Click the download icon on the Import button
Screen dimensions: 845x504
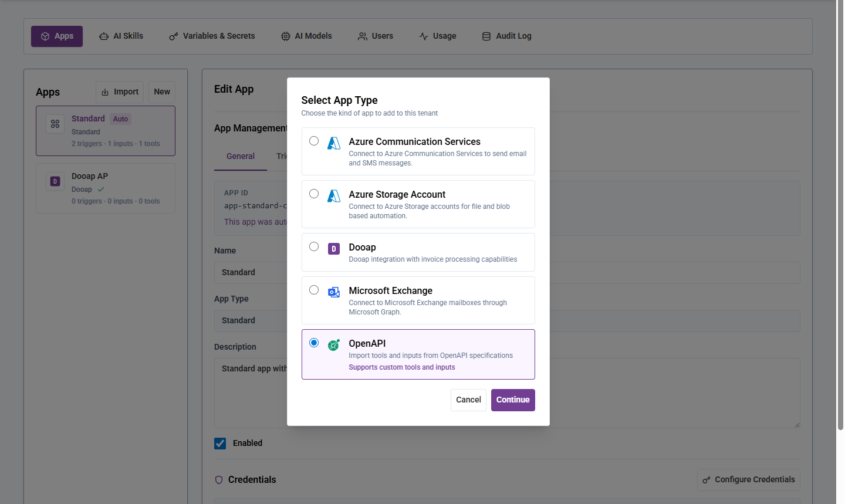coord(105,92)
